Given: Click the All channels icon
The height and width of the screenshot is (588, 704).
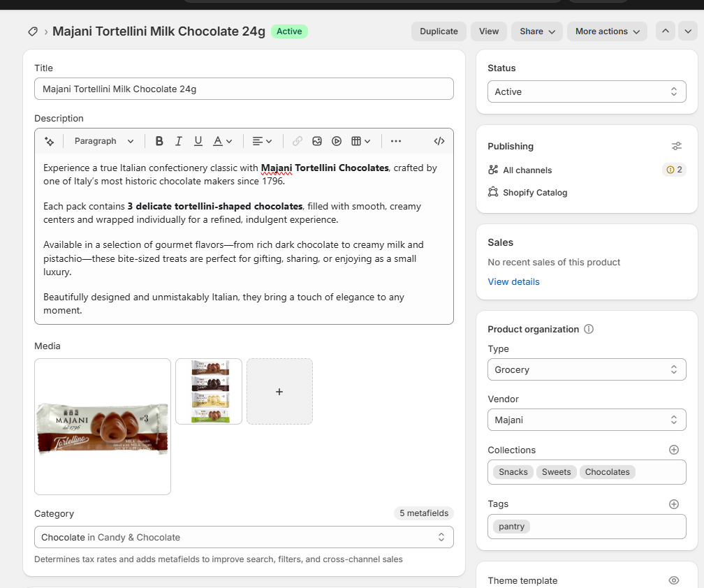Looking at the screenshot, I should pos(493,170).
